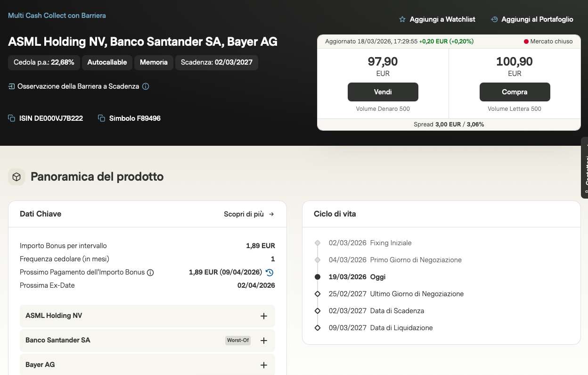Expand the Banco Santander SA row

(x=264, y=341)
